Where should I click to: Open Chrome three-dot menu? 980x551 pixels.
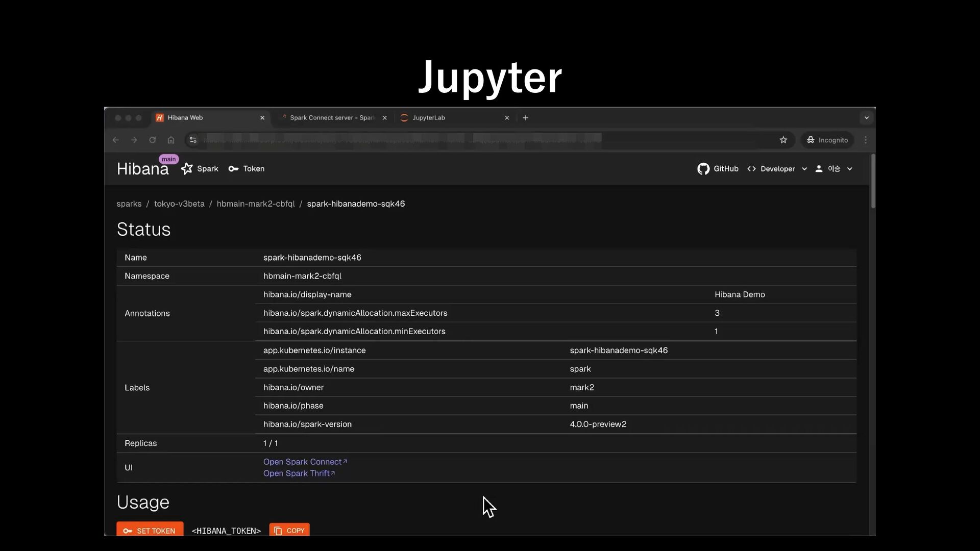coord(866,140)
